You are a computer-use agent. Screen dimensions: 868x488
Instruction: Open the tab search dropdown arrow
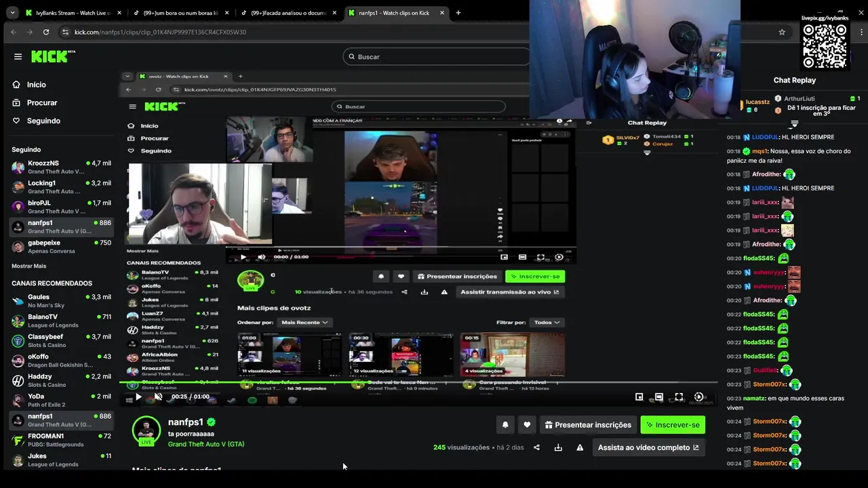coord(12,12)
